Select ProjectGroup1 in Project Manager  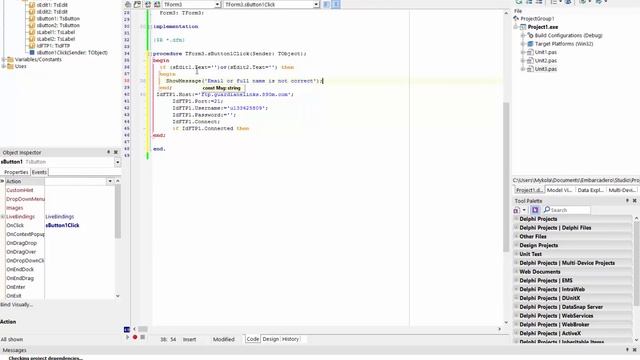(537, 19)
